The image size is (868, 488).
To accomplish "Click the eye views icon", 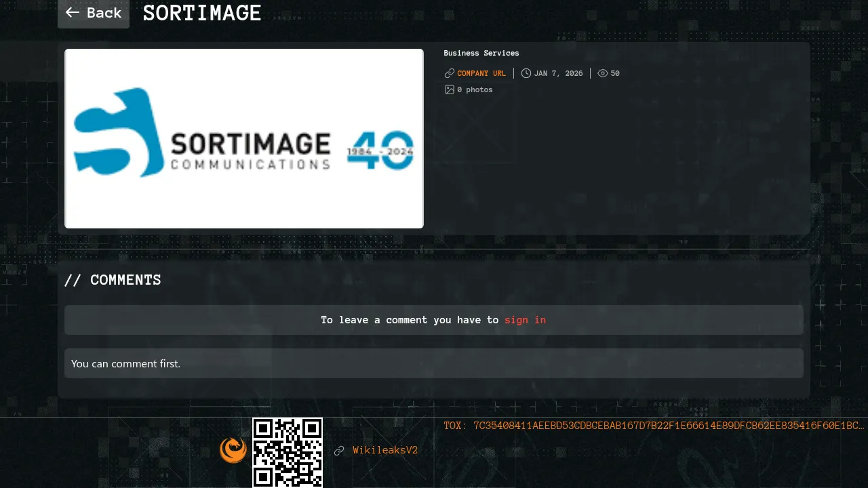I will [x=603, y=73].
